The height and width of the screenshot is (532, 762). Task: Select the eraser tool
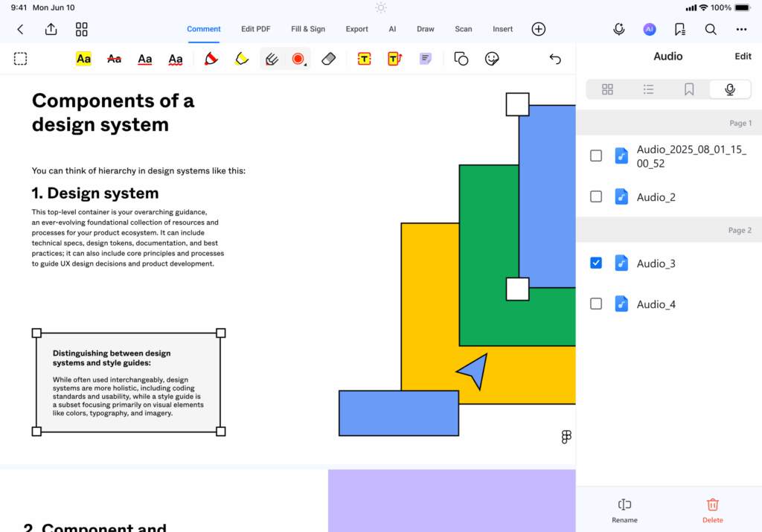[329, 59]
